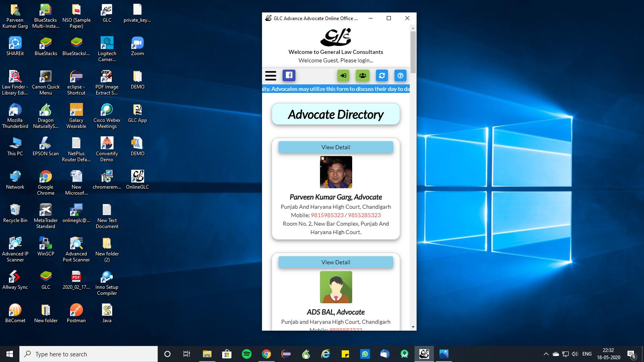The width and height of the screenshot is (644, 362).
Task: Select the GLC App desktop icon
Action: click(137, 113)
